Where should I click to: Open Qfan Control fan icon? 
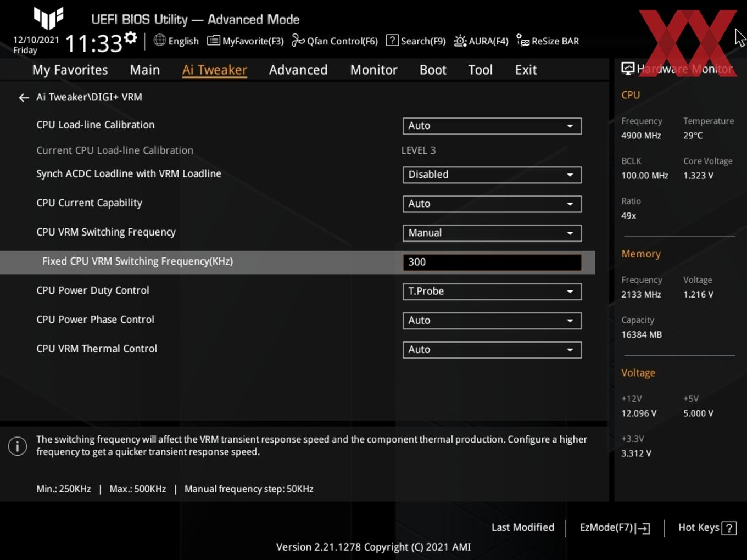click(x=298, y=41)
